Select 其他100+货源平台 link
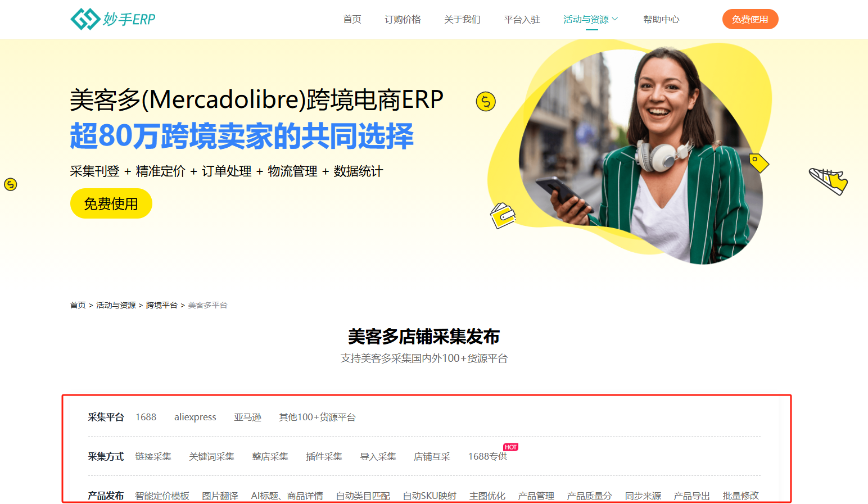 [x=317, y=417]
